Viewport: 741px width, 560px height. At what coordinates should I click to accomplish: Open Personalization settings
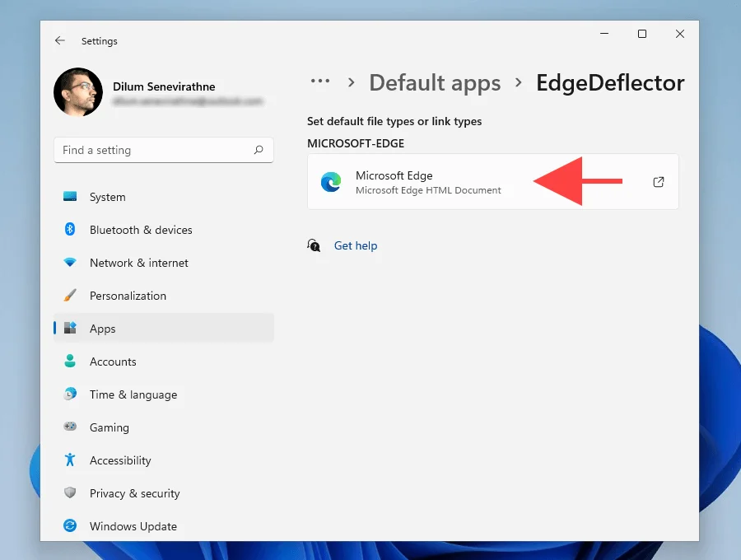click(x=164, y=296)
